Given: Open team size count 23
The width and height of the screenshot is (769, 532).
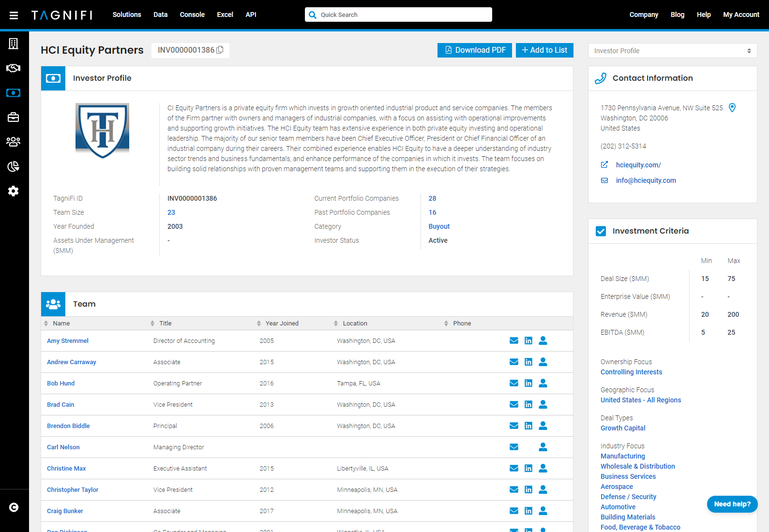Looking at the screenshot, I should coord(171,212).
